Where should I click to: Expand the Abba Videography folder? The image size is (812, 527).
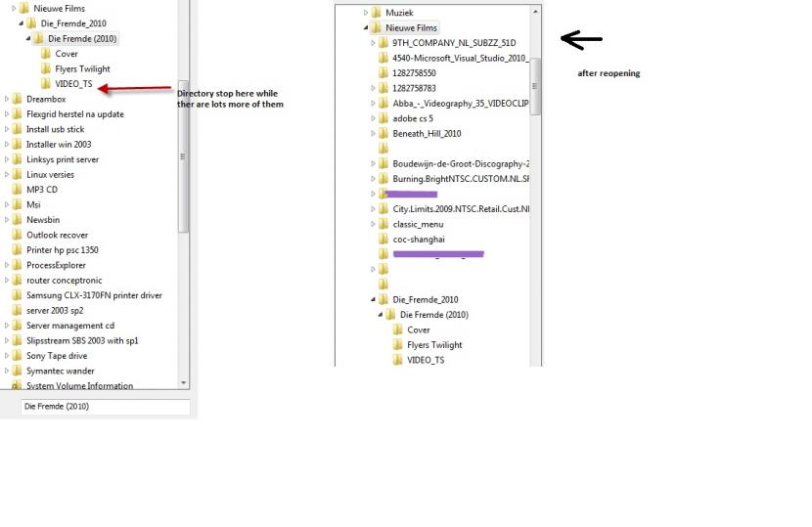click(x=373, y=104)
